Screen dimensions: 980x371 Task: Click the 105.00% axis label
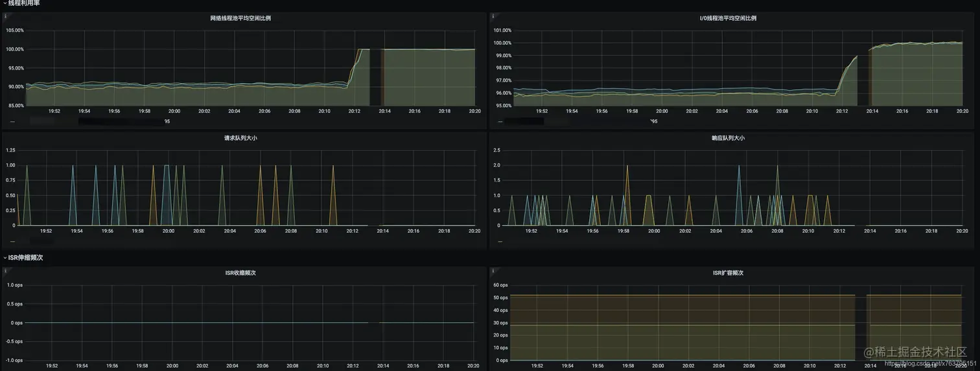coord(15,30)
